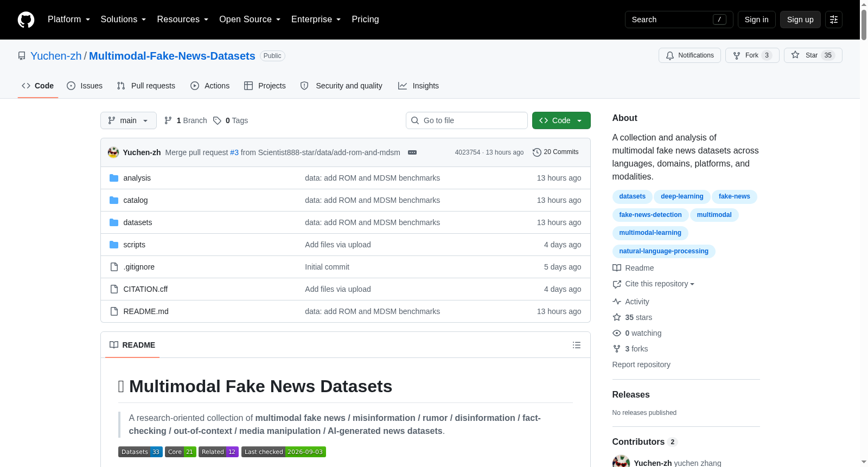
Task: Click the Datasets 33 badge
Action: coord(141,452)
